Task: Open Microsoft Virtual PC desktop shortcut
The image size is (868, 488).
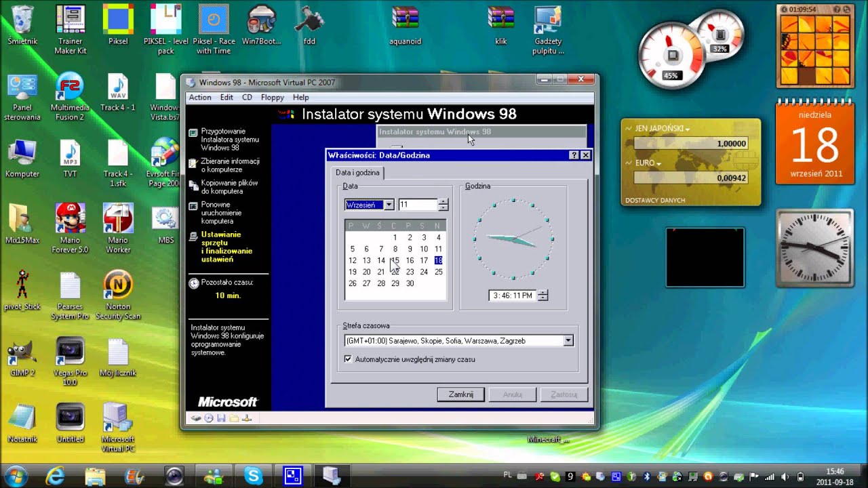Action: pos(118,427)
